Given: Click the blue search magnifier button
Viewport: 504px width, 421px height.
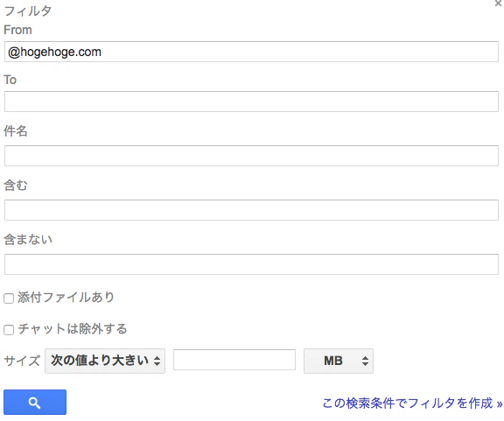Looking at the screenshot, I should tap(35, 402).
